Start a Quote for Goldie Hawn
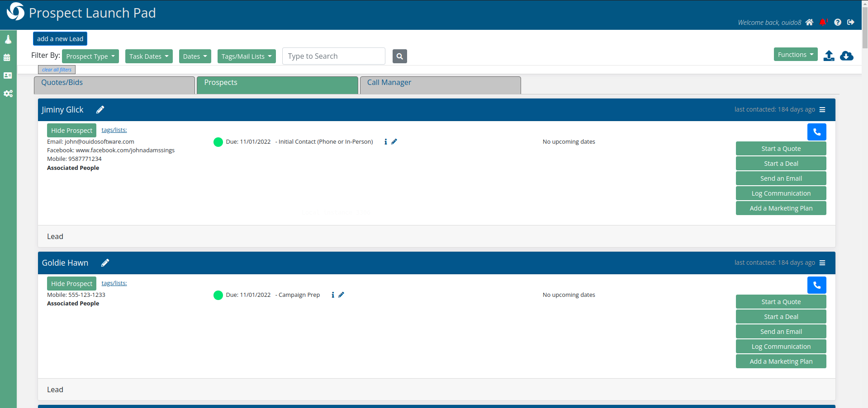 click(x=781, y=302)
